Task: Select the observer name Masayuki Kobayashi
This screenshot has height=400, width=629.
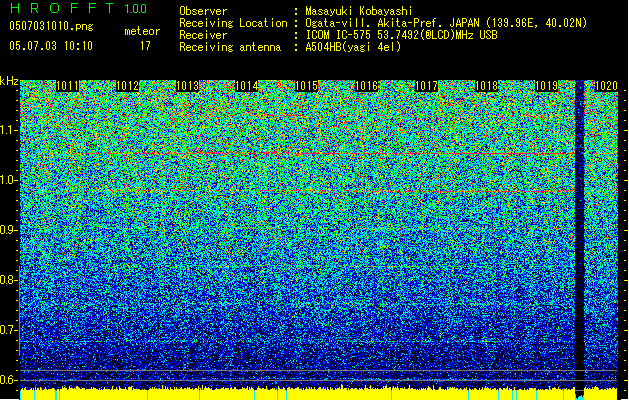Action: point(359,11)
